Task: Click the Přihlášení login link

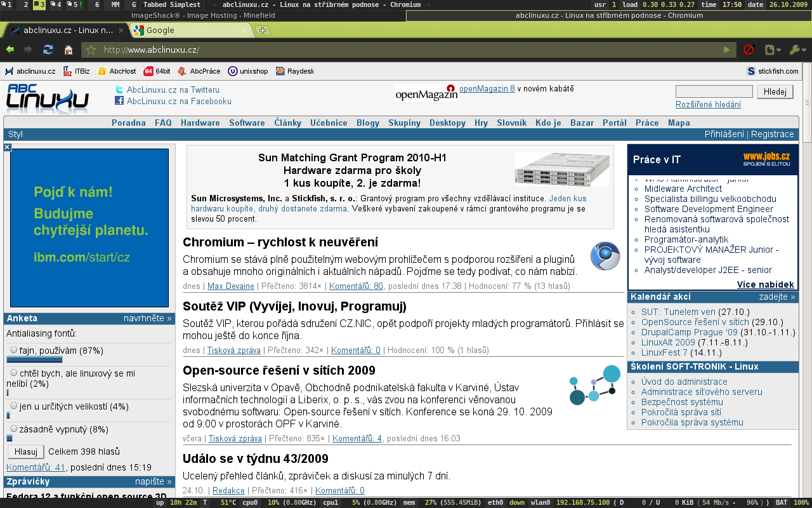Action: (724, 134)
